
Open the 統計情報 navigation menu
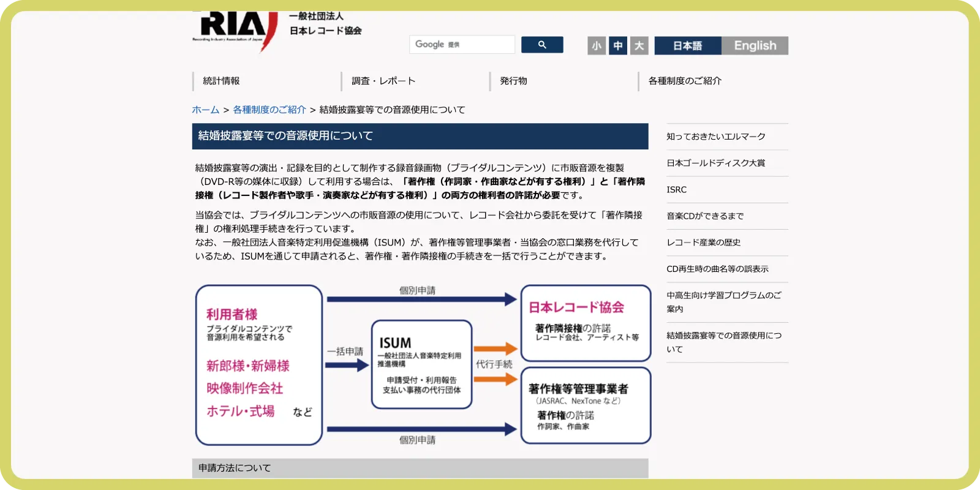222,81
